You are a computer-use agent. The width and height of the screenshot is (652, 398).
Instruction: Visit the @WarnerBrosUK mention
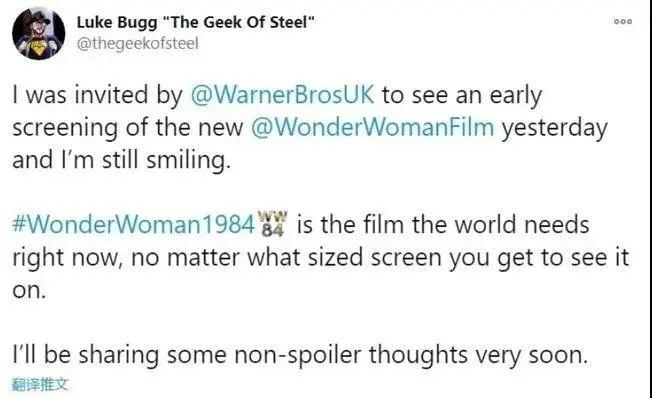(282, 95)
